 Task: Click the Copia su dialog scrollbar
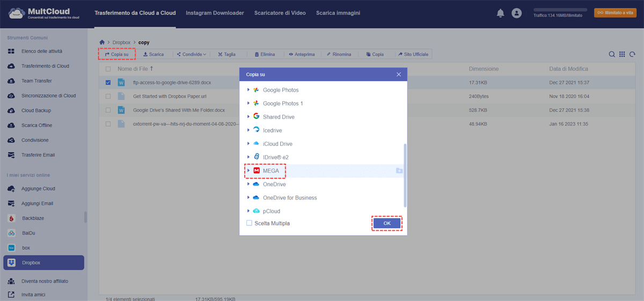click(405, 175)
